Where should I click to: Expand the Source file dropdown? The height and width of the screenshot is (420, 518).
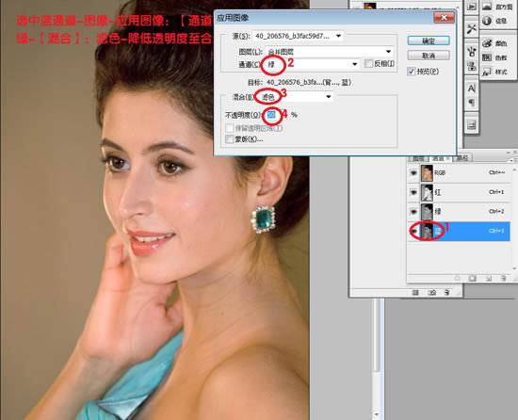(298, 36)
